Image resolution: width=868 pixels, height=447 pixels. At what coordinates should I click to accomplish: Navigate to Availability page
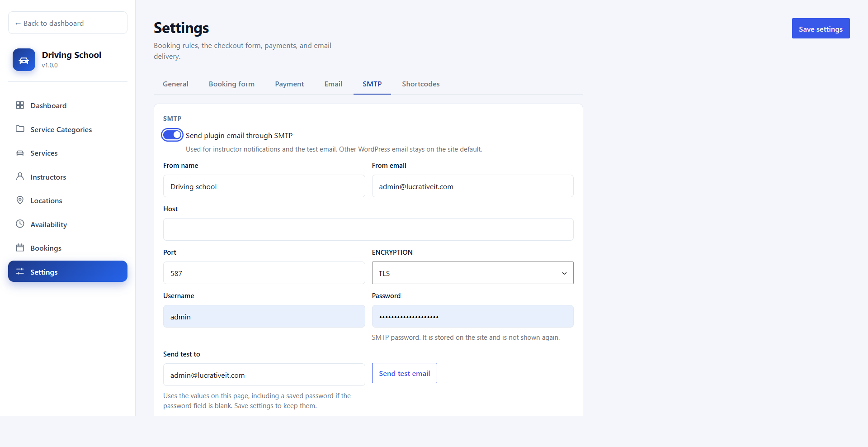(x=68, y=224)
